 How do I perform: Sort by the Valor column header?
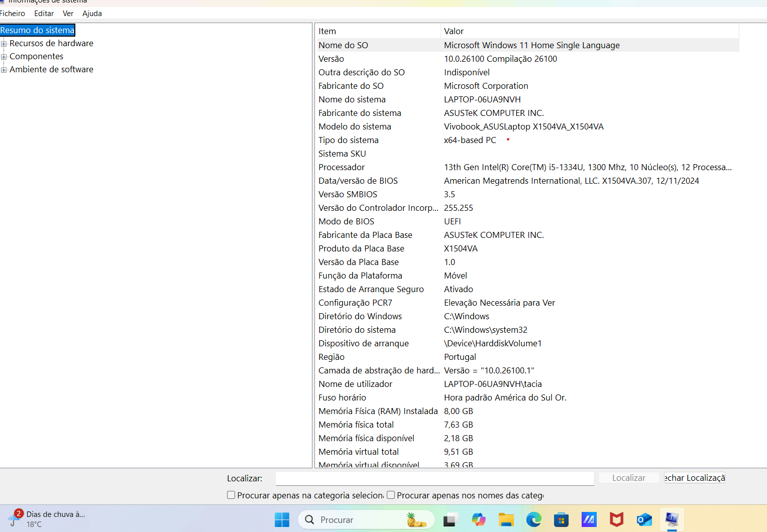(x=590, y=31)
